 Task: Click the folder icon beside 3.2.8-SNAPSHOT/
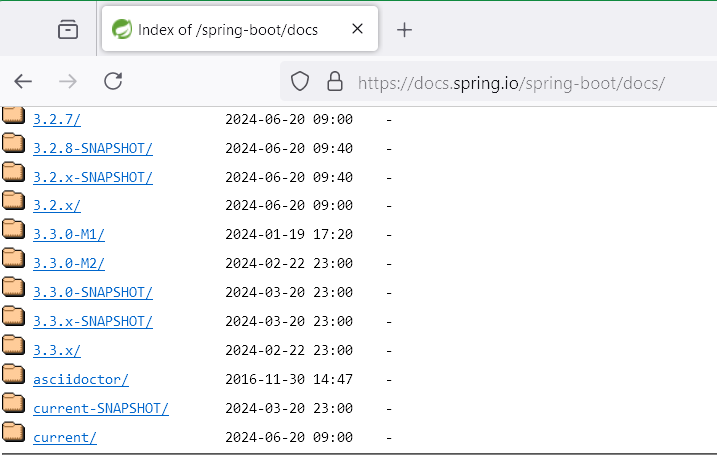point(13,143)
